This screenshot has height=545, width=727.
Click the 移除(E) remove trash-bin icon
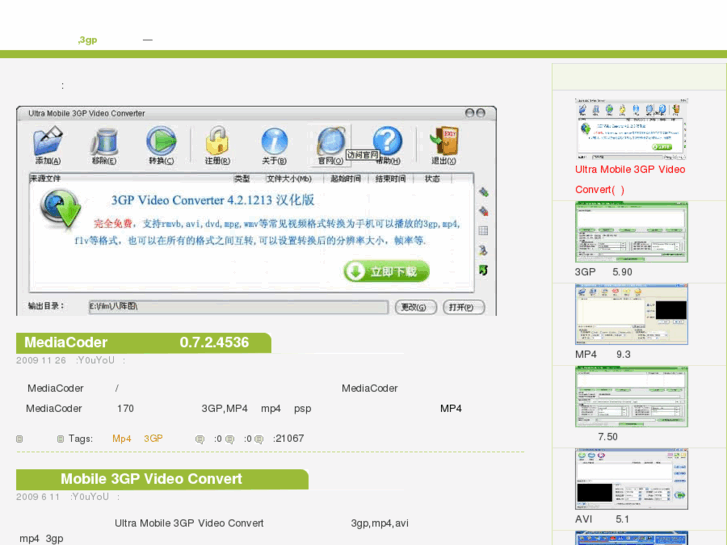(x=104, y=142)
